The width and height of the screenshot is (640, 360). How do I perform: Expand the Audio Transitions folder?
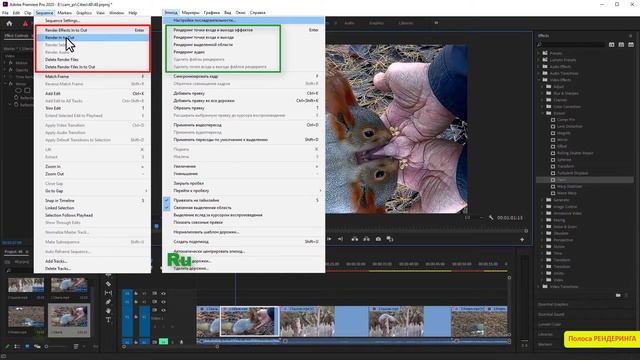pos(539,73)
